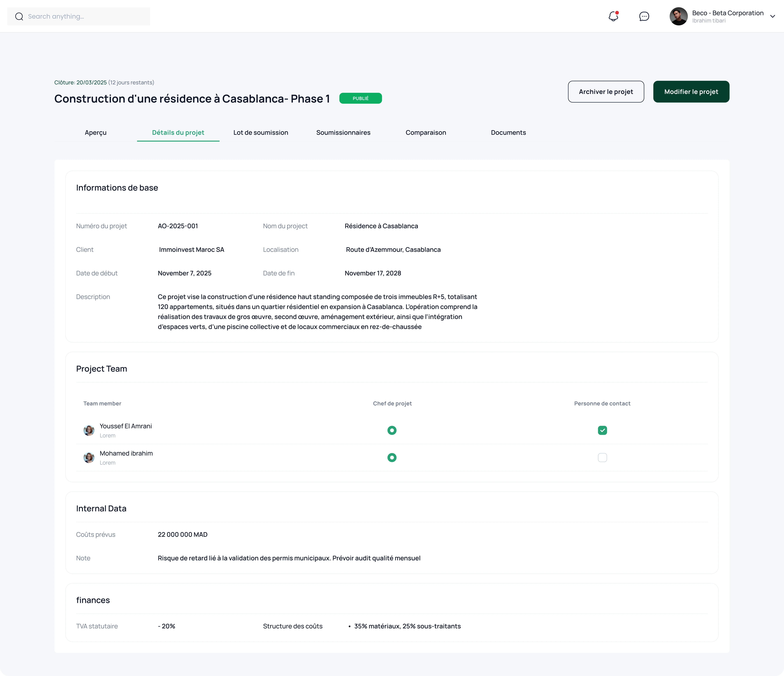Check Mohamed ibrahim as personne de contact
The image size is (784, 676).
click(x=602, y=457)
